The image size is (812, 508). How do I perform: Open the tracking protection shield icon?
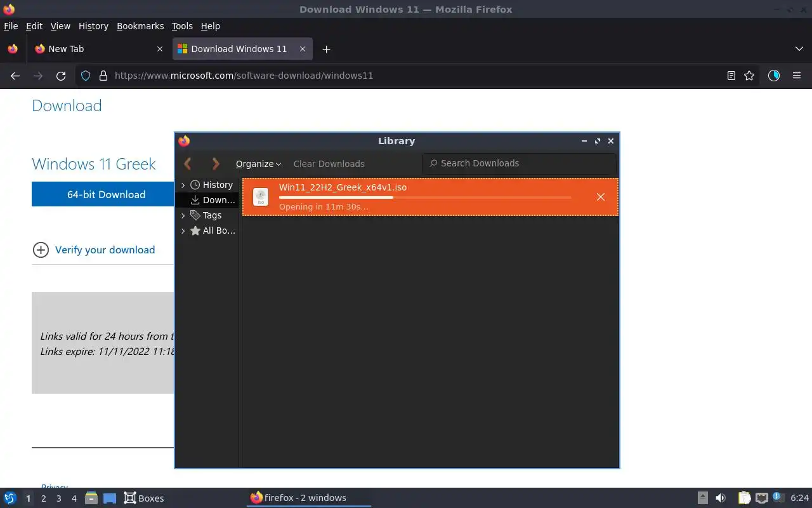[86, 76]
